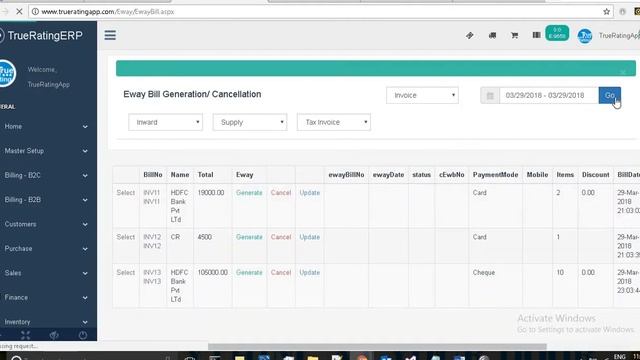Click the Discount column header
This screenshot has height=360, width=640.
[x=596, y=175]
